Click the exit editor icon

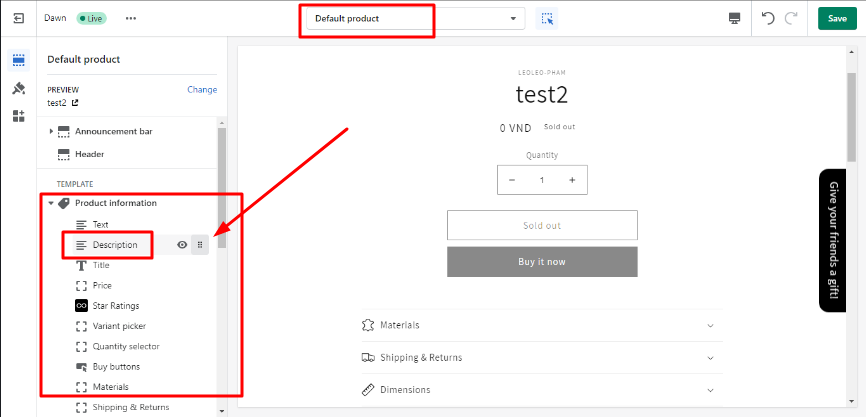pos(19,18)
